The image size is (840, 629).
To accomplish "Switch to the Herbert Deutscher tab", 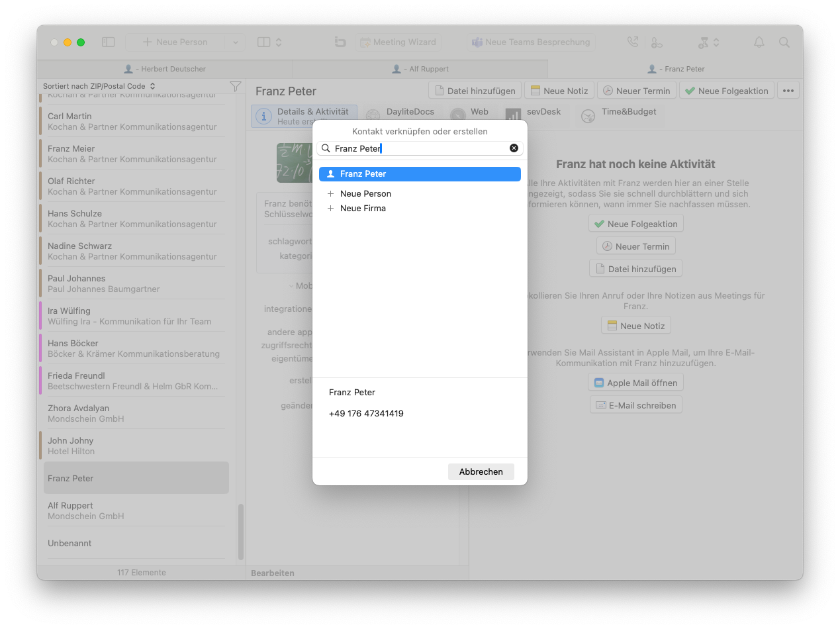I will click(165, 69).
